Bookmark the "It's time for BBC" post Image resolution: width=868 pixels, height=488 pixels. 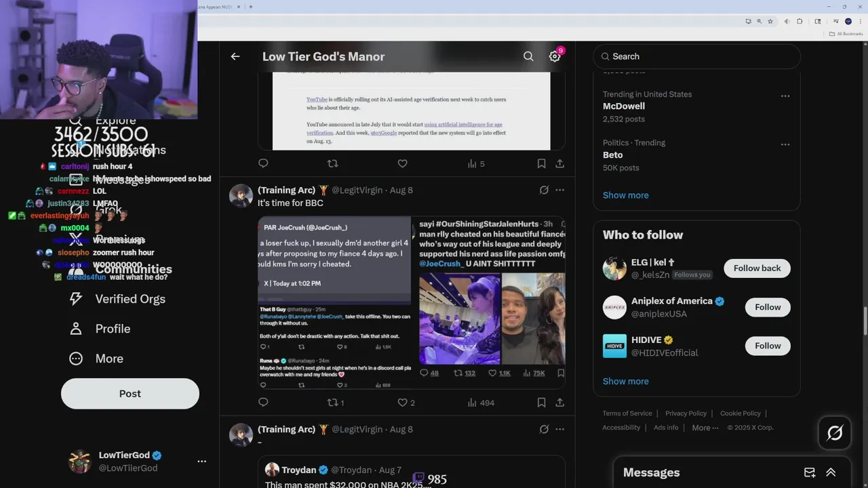(x=541, y=403)
